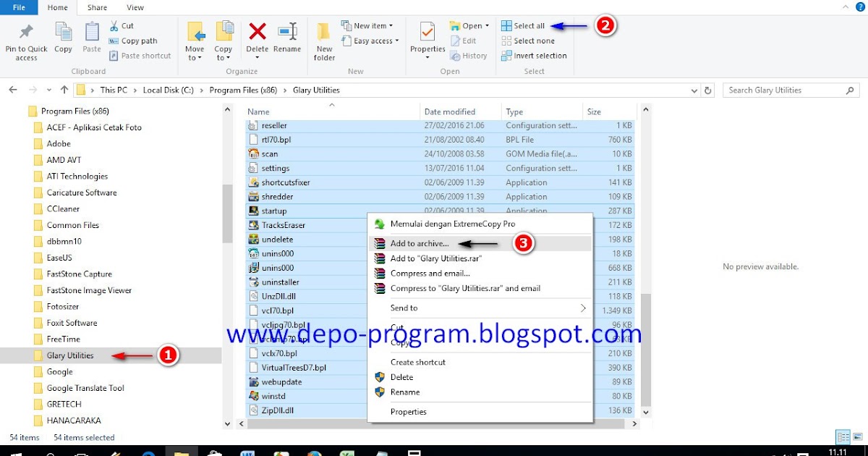
Task: Click History in the ribbon
Action: [x=469, y=56]
